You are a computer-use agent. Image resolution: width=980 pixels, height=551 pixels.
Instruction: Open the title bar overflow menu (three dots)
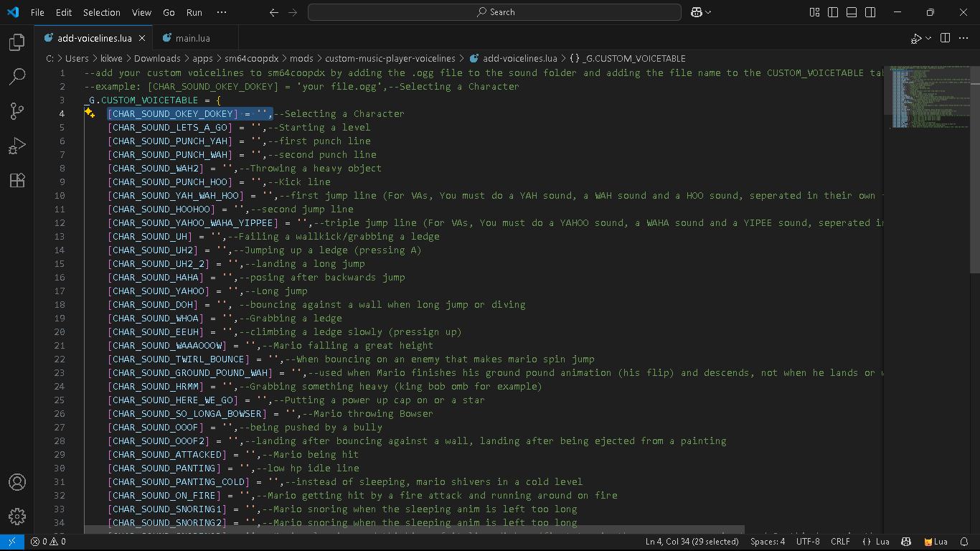[221, 12]
